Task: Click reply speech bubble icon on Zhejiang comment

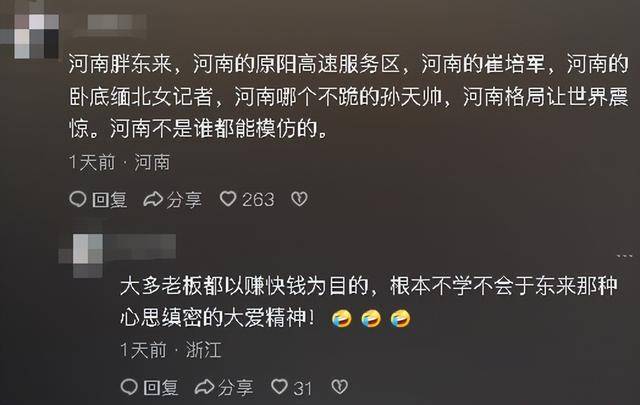Action: (129, 387)
